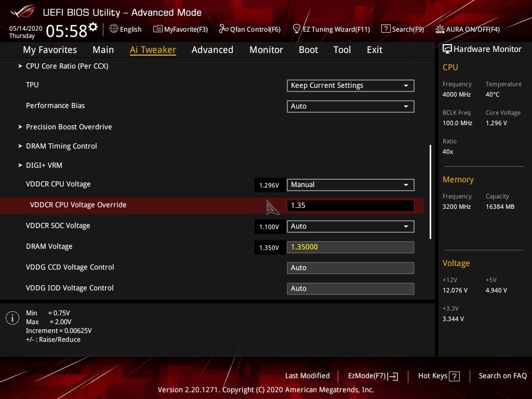Click the Increment = 0.00625V help text
532x399 pixels.
click(x=59, y=331)
